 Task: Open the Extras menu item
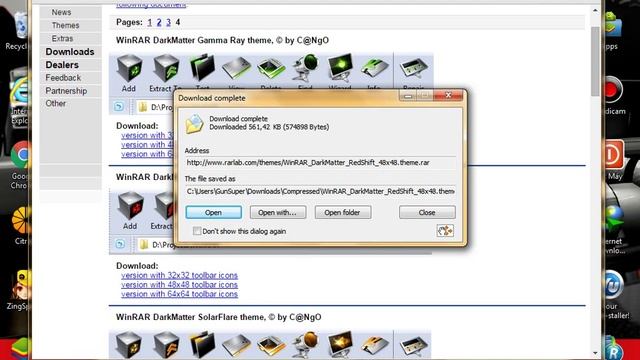[x=62, y=38]
